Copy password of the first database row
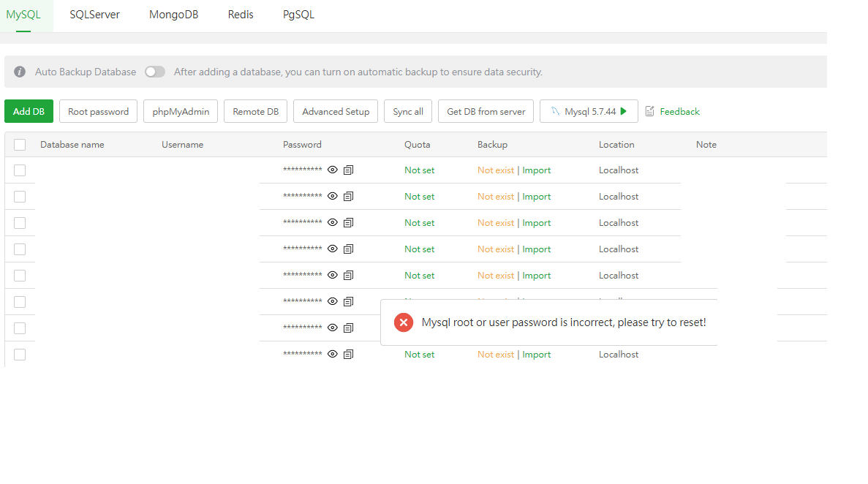 pos(349,170)
